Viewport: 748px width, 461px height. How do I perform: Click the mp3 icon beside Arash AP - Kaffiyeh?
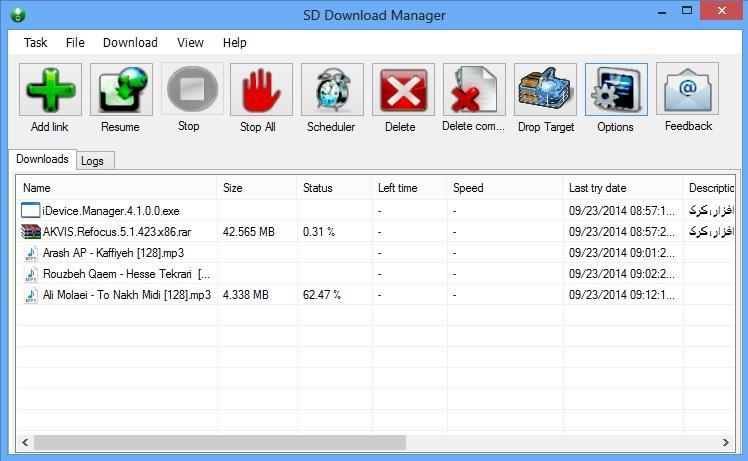[x=31, y=253]
